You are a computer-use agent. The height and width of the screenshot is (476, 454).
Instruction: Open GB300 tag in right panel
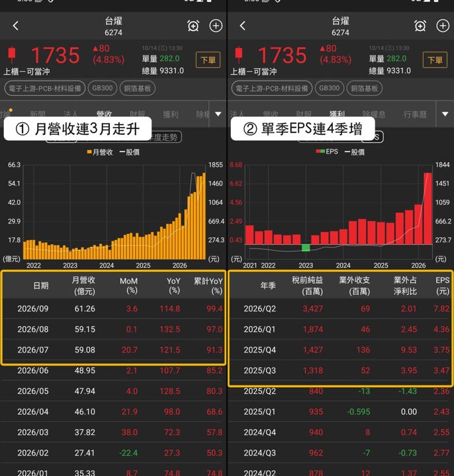coord(330,89)
